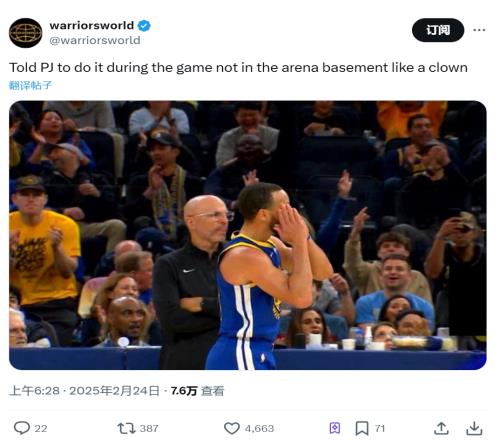Click the 翻译帖子 translate post link

click(x=30, y=85)
